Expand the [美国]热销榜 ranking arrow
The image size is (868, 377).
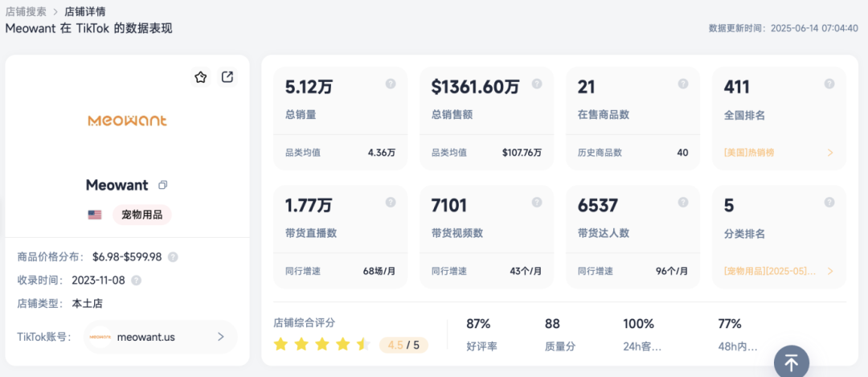click(829, 153)
